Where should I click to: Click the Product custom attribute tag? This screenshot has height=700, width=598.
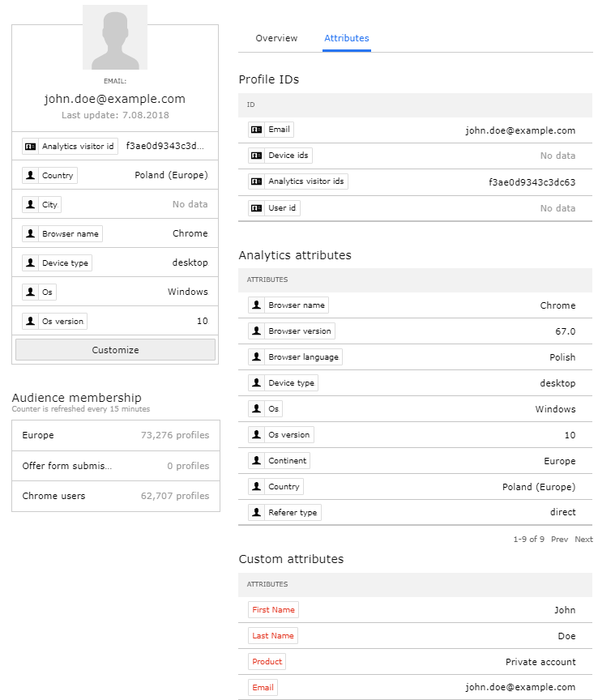[267, 662]
